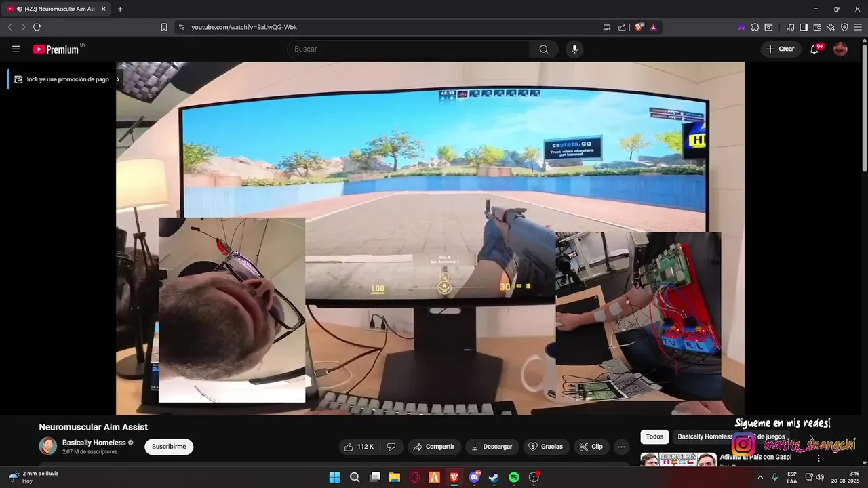Go to YouTube Premium home logo
This screenshot has height=488, width=868.
coord(56,49)
